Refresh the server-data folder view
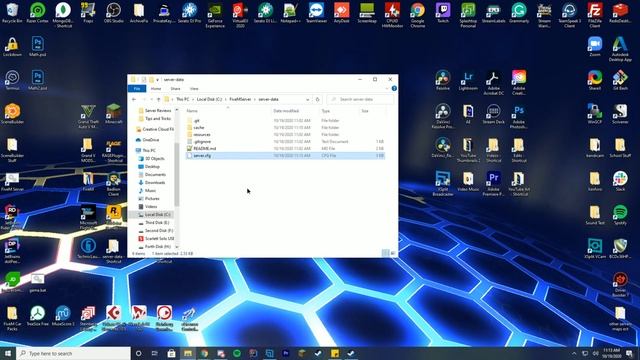 pyautogui.click(x=318, y=99)
